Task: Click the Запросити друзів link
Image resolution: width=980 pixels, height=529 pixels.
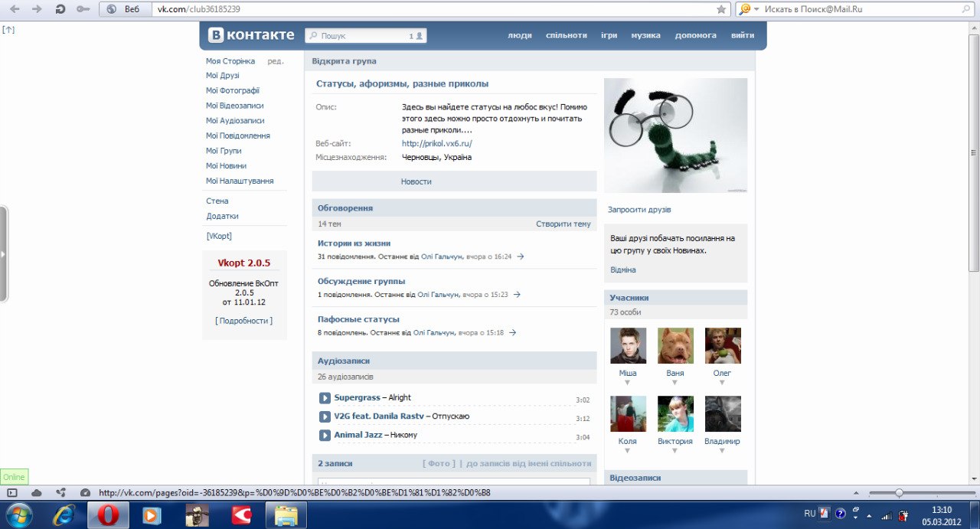Action: 639,210
